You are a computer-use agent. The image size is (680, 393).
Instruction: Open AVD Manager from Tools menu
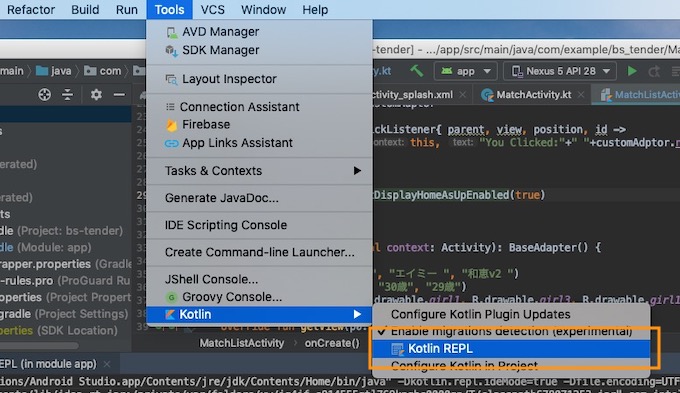pos(259,32)
